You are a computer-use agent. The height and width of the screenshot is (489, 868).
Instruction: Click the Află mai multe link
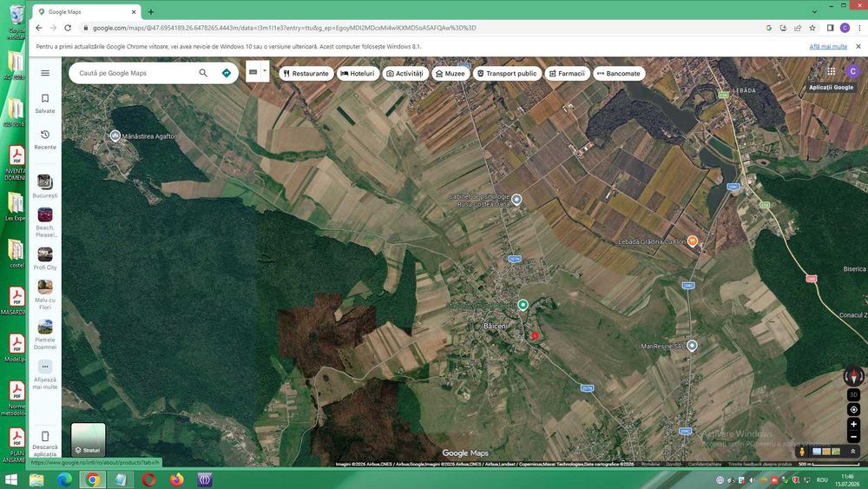[x=828, y=47]
